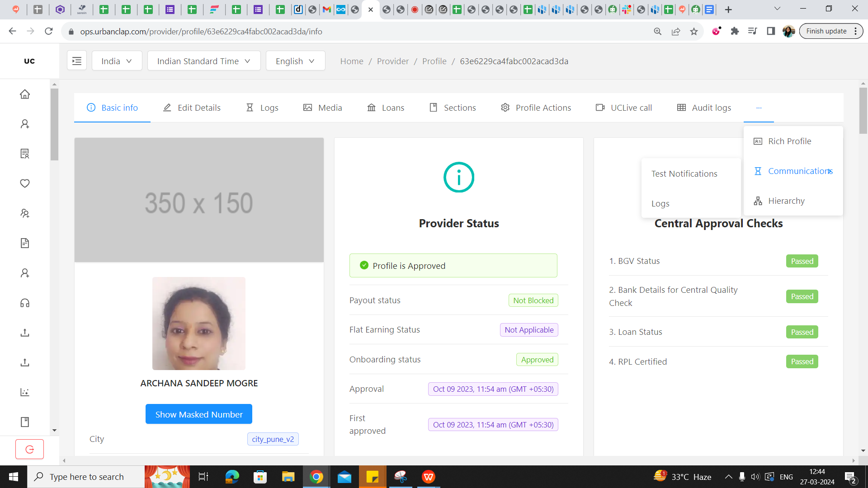
Task: Bookmark this page with star icon
Action: tap(694, 32)
